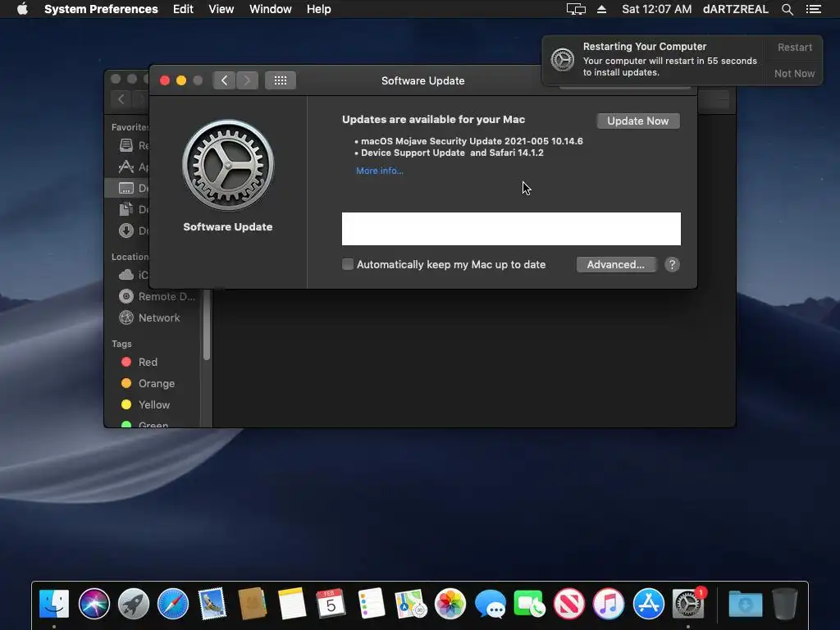Click the Device Support Update and Safari line
The height and width of the screenshot is (630, 840).
coord(452,153)
